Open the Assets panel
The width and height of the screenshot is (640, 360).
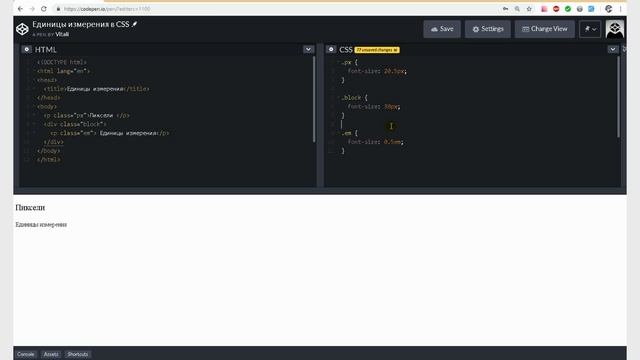coord(51,354)
